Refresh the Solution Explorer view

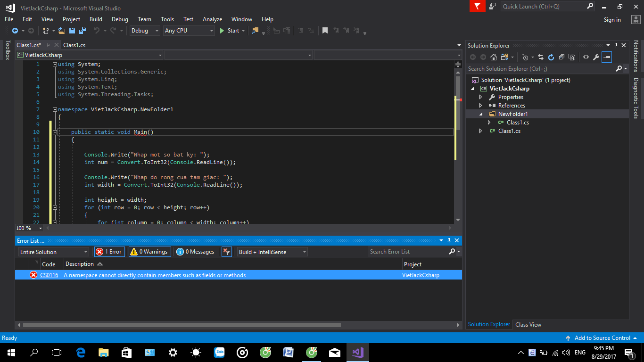pos(551,57)
